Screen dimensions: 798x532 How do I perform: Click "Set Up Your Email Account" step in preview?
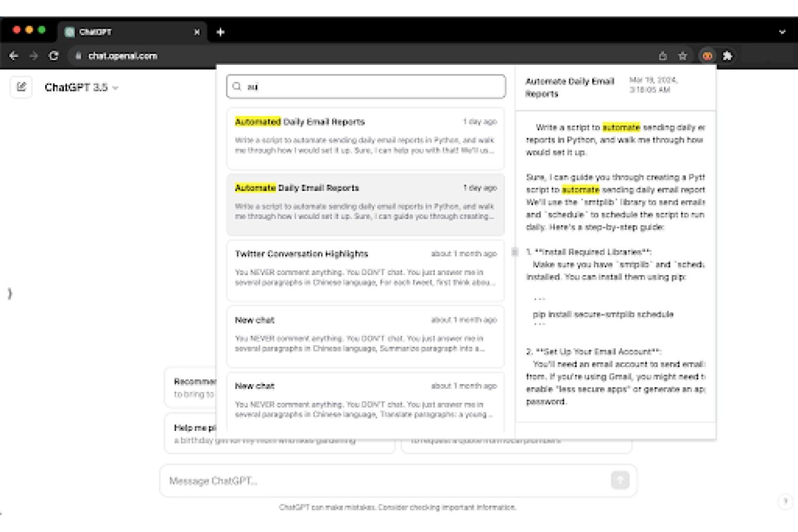point(594,352)
